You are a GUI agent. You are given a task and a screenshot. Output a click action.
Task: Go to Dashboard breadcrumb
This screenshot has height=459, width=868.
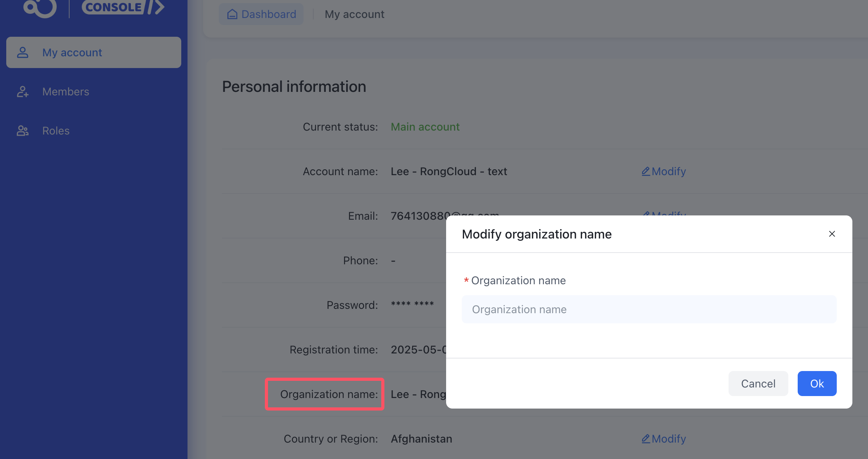pyautogui.click(x=268, y=14)
